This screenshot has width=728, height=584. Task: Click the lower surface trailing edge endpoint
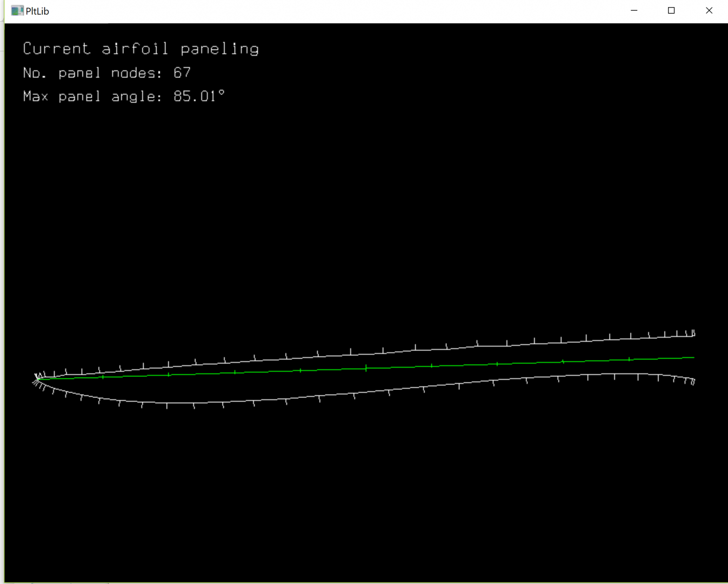click(x=693, y=380)
